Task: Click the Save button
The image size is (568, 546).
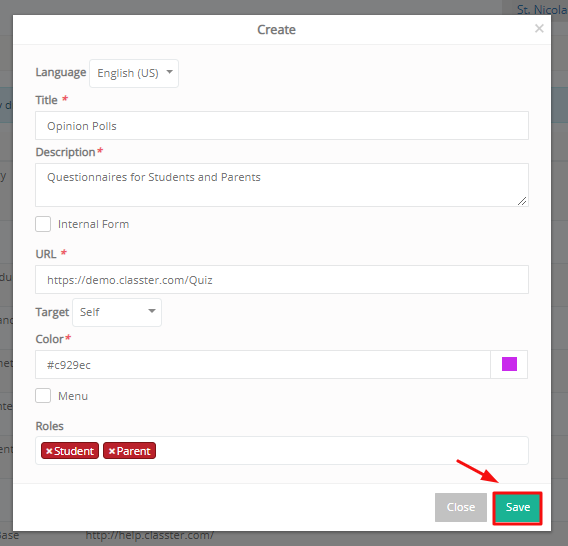Action: point(517,507)
